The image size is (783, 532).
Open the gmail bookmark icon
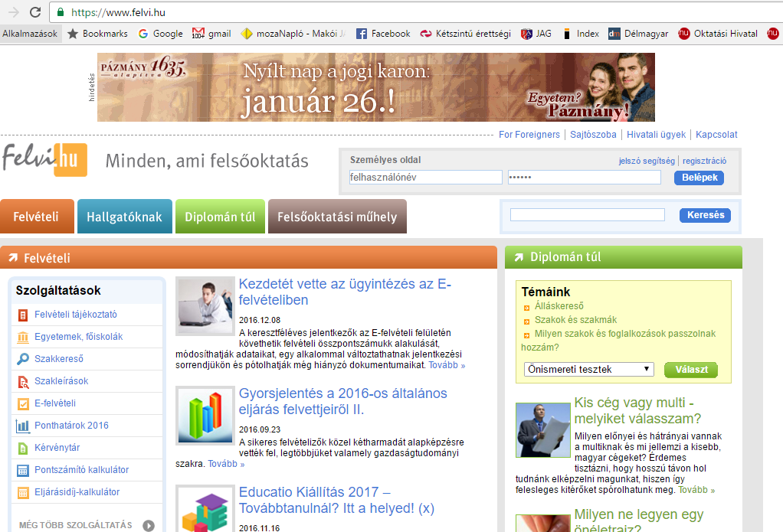pos(198,34)
